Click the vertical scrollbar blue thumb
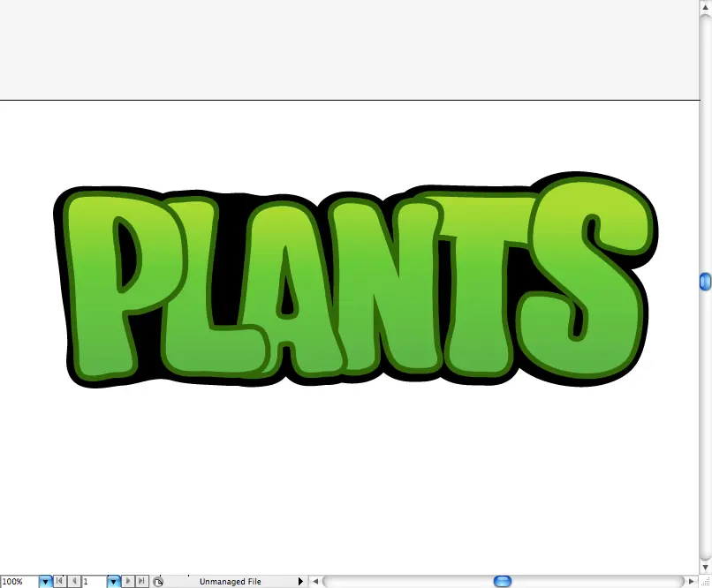 click(705, 282)
